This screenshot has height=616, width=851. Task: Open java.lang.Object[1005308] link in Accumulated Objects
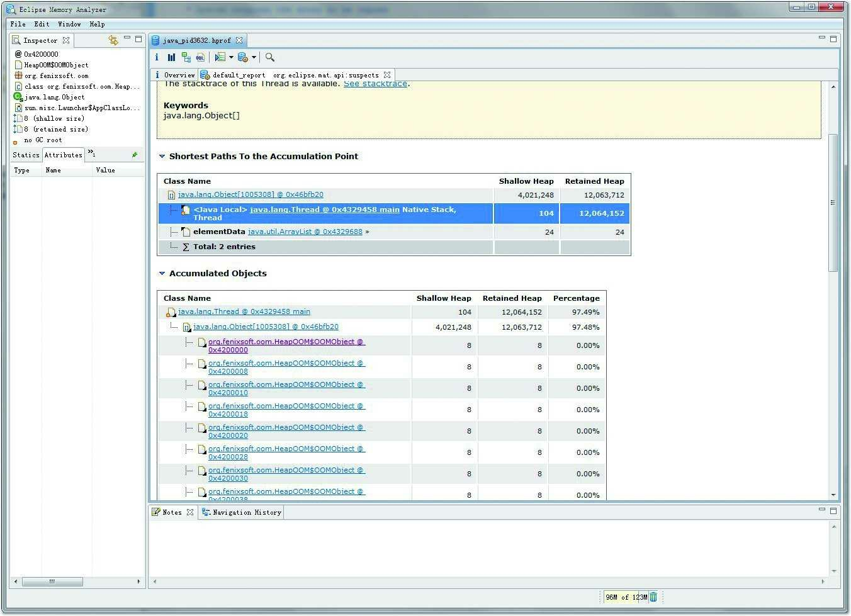point(266,327)
